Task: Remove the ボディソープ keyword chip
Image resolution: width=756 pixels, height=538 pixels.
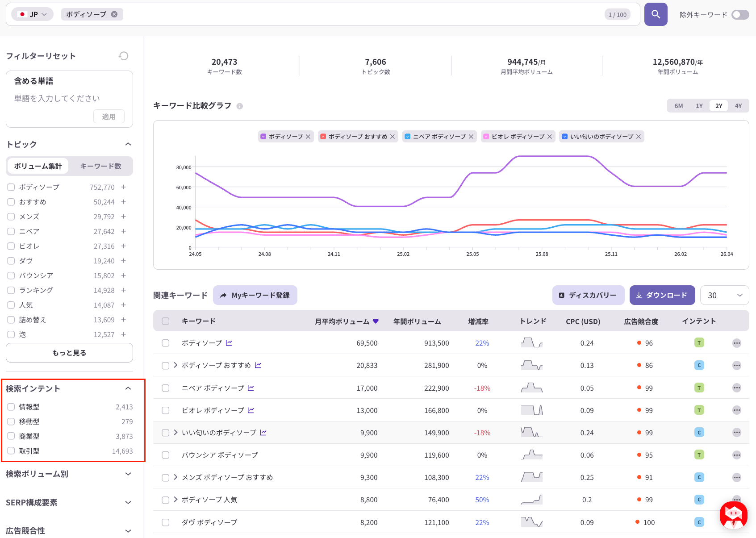Action: click(114, 14)
